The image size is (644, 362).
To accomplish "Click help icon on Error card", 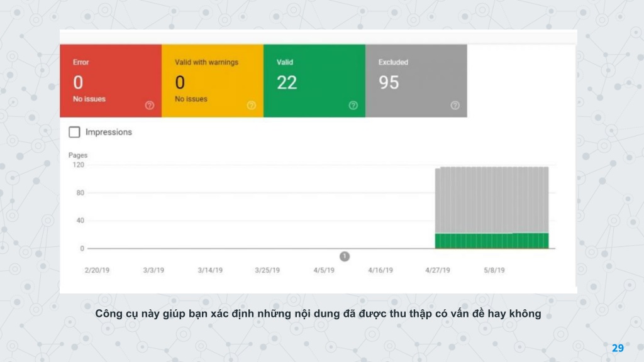I will (x=150, y=106).
